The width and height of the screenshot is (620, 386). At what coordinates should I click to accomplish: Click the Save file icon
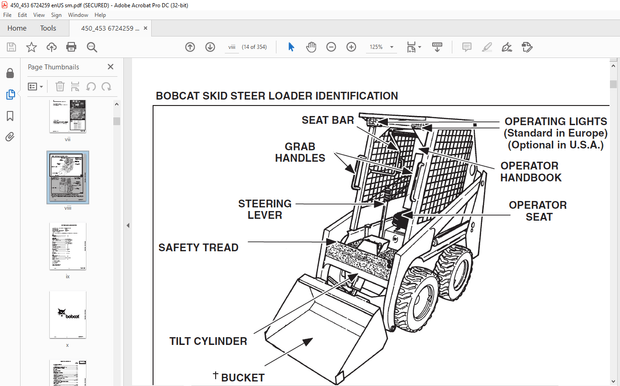point(11,47)
